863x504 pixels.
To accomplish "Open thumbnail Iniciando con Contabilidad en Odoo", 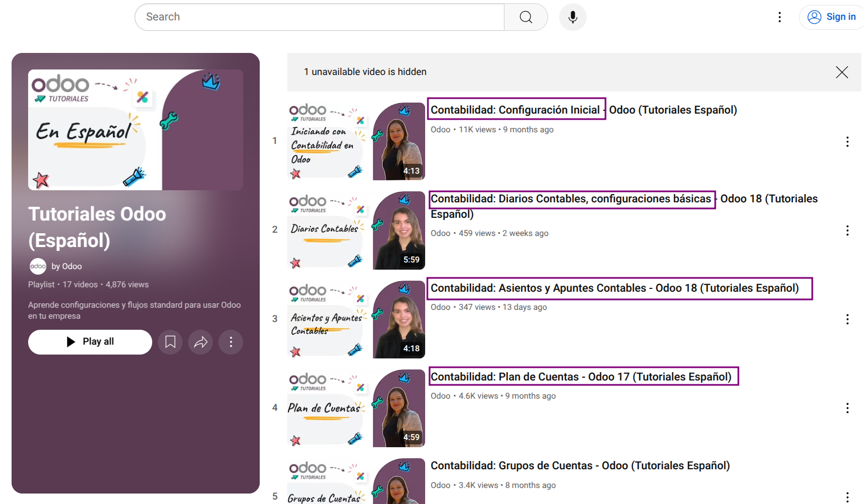I will pyautogui.click(x=356, y=141).
